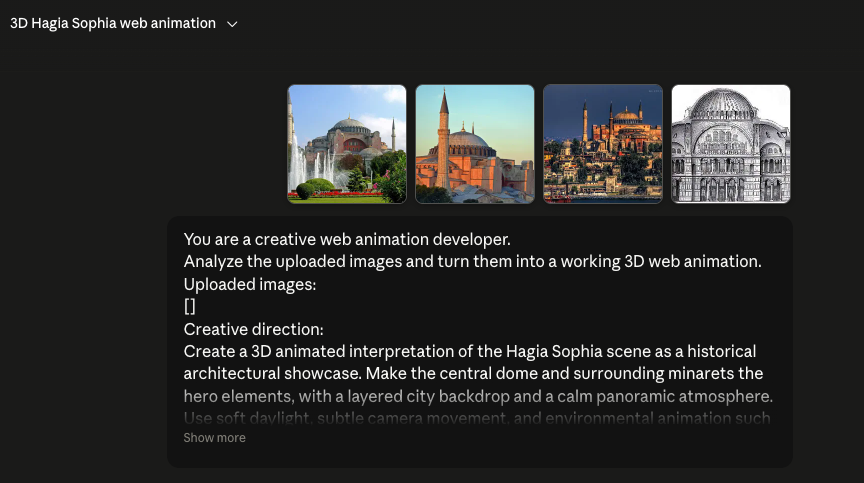Click the chevron next to the chat title
This screenshot has height=483, width=864.
point(232,24)
